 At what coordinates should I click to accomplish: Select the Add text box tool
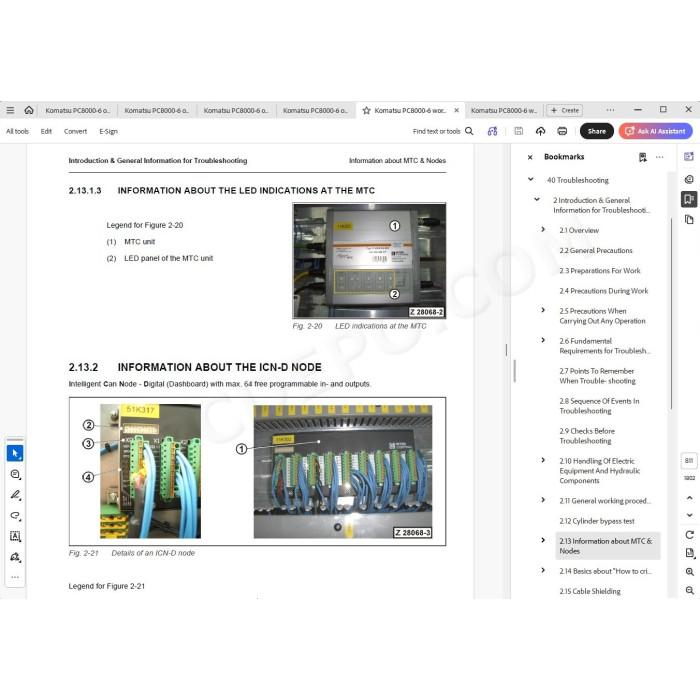click(x=15, y=536)
